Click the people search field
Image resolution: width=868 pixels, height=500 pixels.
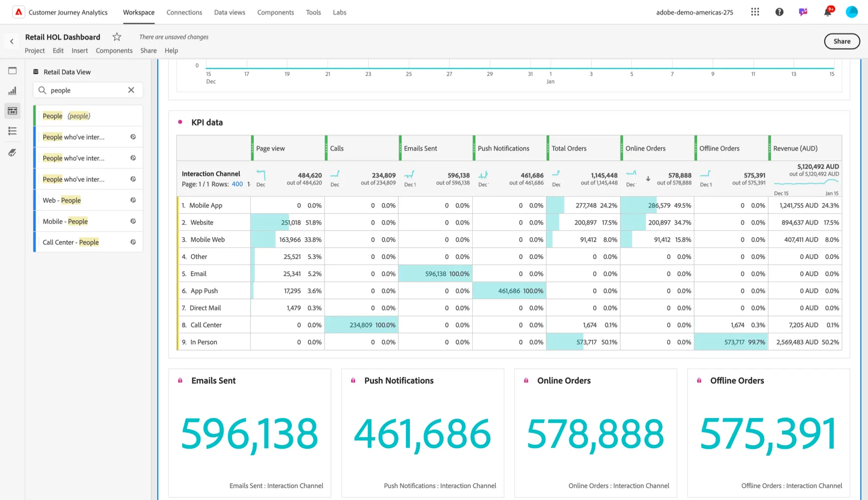click(x=88, y=90)
